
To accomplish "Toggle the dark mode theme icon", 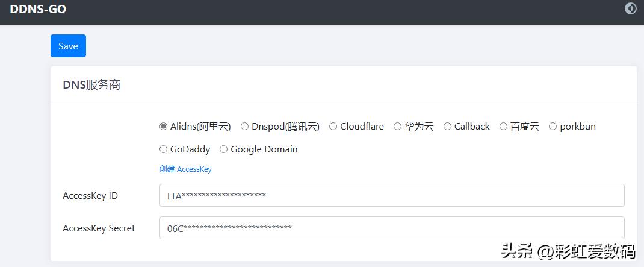I will coord(630,8).
